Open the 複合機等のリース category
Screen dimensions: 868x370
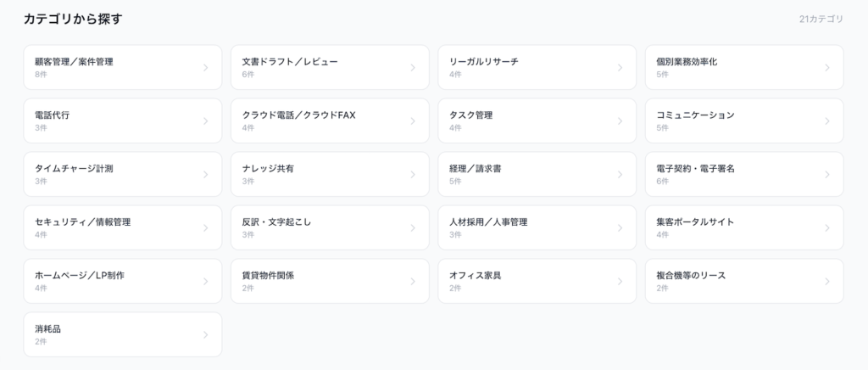click(743, 282)
